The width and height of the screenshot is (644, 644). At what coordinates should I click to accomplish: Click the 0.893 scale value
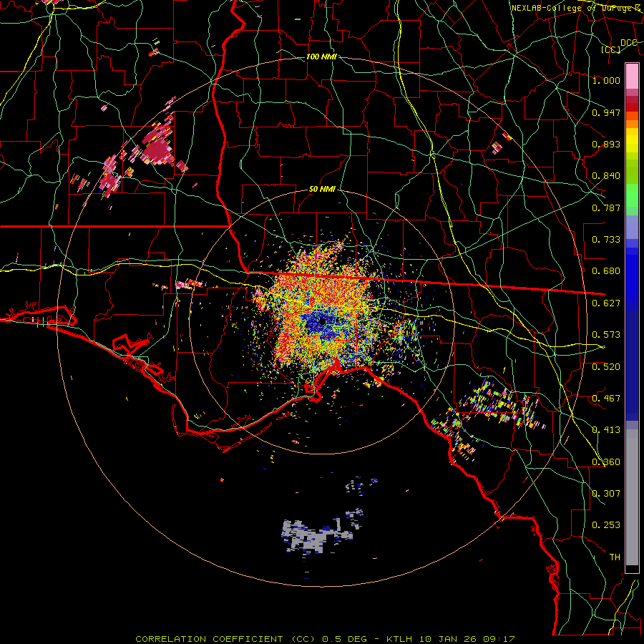(x=606, y=144)
